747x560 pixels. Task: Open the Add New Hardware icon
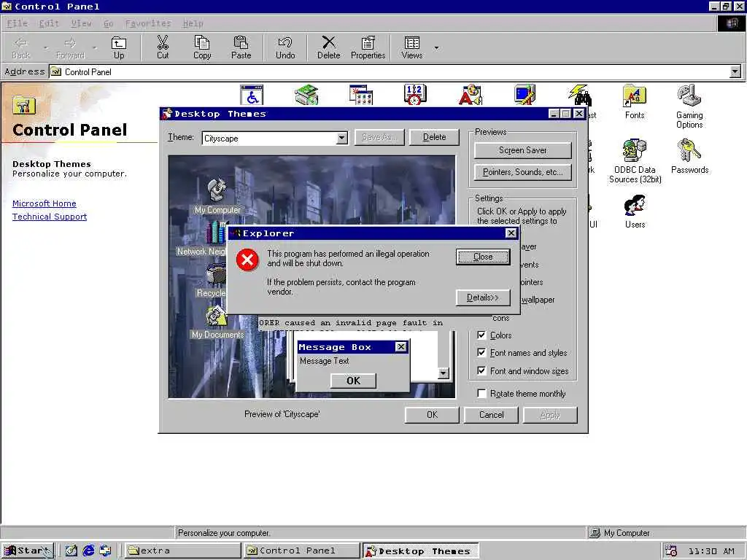(x=306, y=94)
